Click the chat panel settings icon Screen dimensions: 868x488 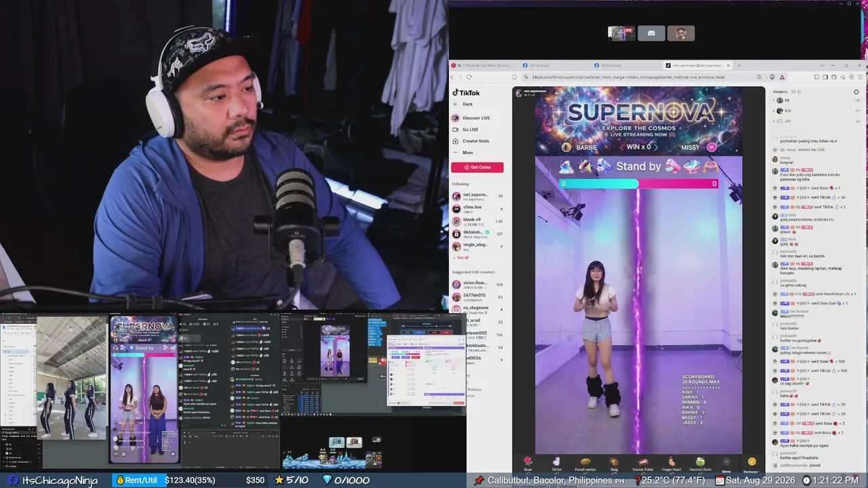[856, 91]
